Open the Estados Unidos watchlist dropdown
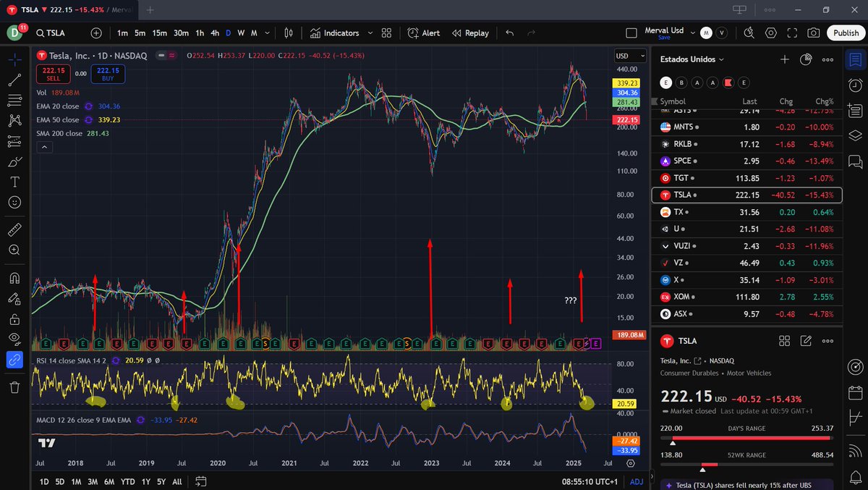Viewport: 868px width, 490px height. tap(692, 59)
